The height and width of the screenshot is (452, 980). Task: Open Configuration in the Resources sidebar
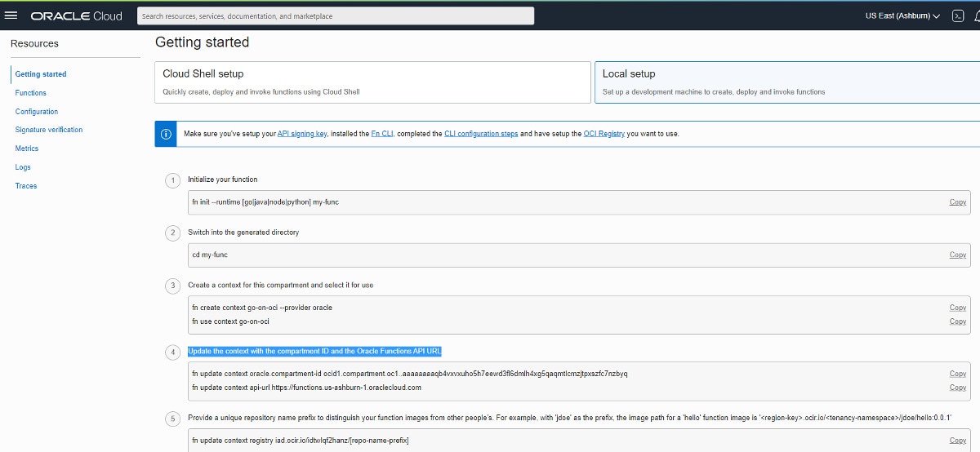coord(37,112)
